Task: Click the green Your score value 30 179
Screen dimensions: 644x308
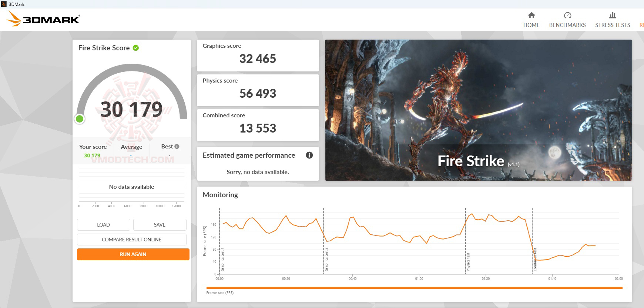Action: click(x=92, y=155)
